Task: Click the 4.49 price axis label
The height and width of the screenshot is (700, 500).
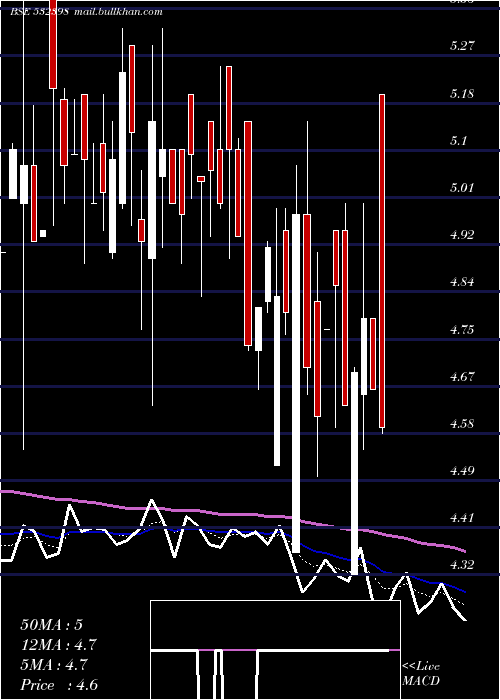Action: click(x=462, y=471)
